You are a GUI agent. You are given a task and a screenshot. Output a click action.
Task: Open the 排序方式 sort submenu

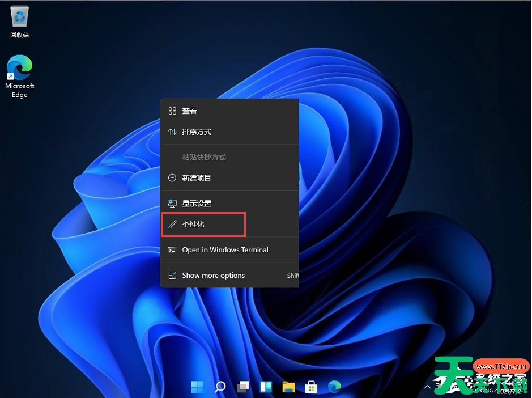pyautogui.click(x=197, y=132)
